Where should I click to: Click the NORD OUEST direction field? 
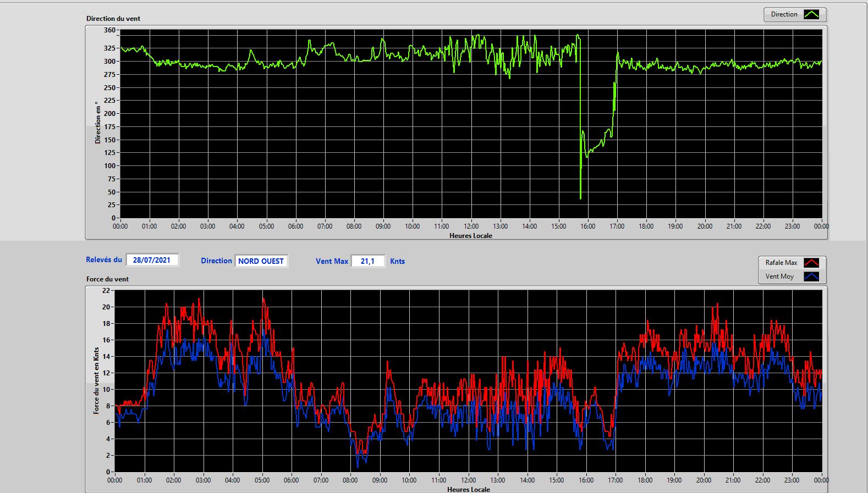tap(261, 261)
